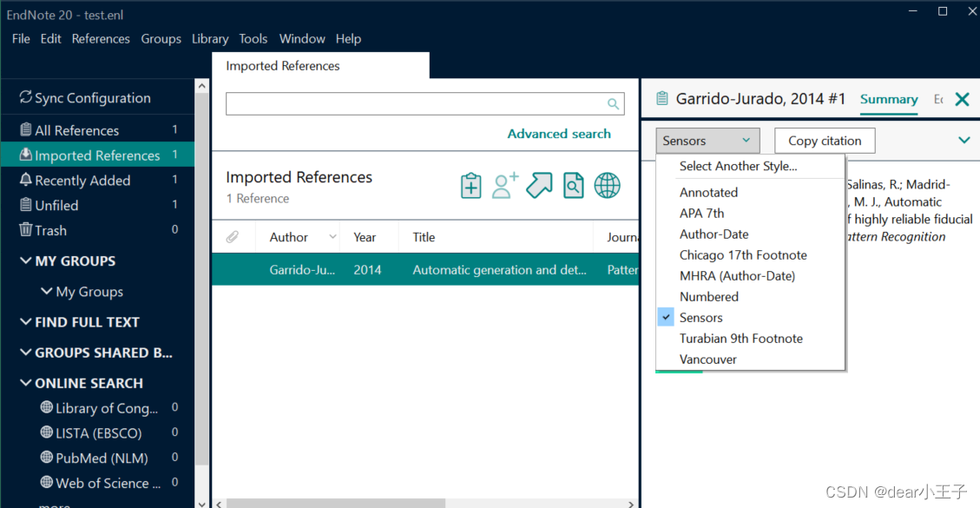Click the Author column sort arrow
The height and width of the screenshot is (508, 980).
click(x=332, y=236)
